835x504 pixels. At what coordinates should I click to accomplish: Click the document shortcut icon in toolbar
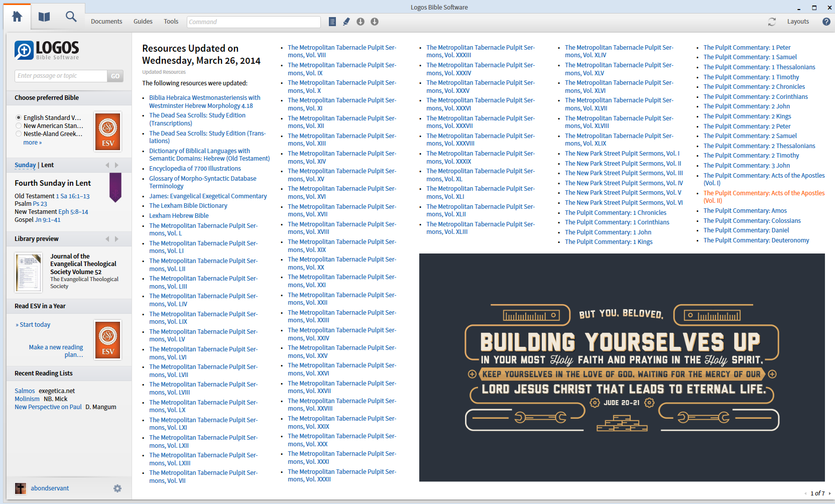pos(332,22)
